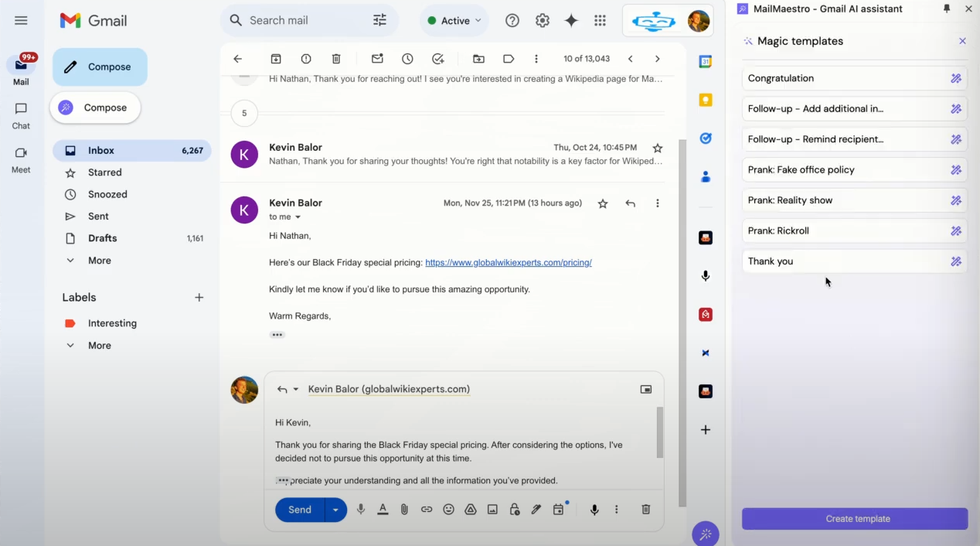
Task: Move conversation to a folder
Action: pyautogui.click(x=478, y=59)
